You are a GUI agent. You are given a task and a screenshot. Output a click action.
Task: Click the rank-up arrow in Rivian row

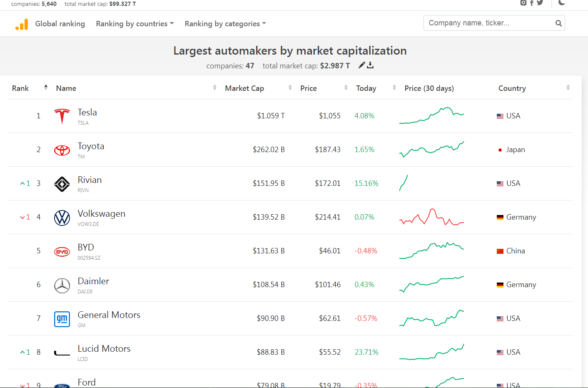coord(22,183)
